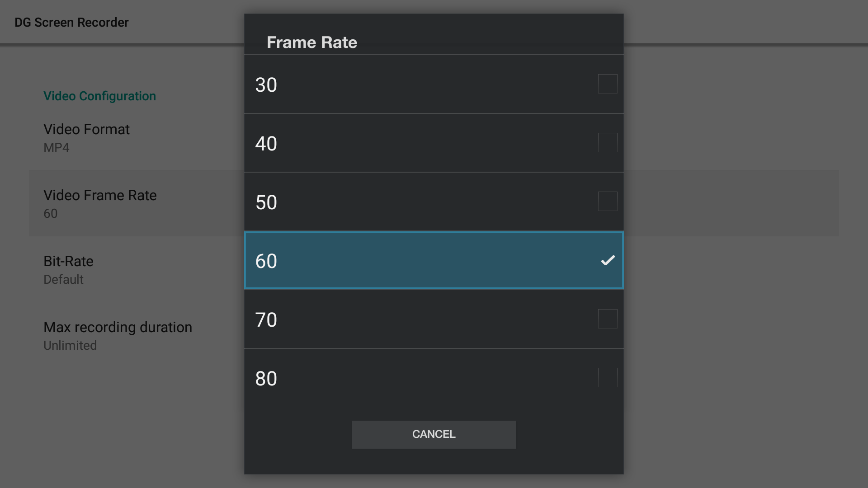Open the Video Frame Rate setting
The height and width of the screenshot is (488, 868).
pos(100,203)
